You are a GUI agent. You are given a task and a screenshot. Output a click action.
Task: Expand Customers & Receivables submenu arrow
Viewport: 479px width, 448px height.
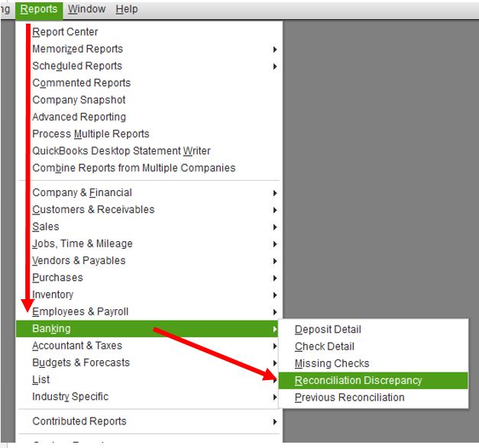pos(274,210)
